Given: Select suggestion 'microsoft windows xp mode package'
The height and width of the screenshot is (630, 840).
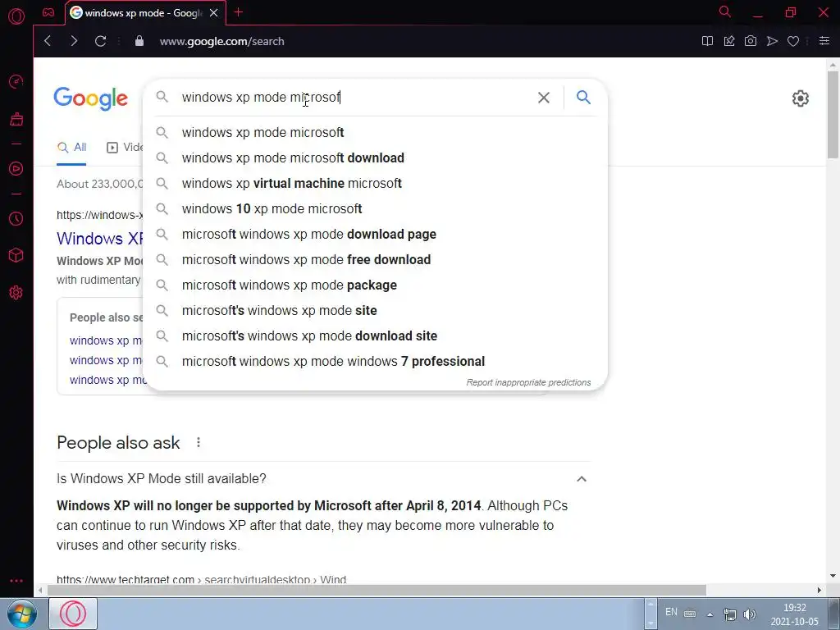Looking at the screenshot, I should (x=375, y=285).
